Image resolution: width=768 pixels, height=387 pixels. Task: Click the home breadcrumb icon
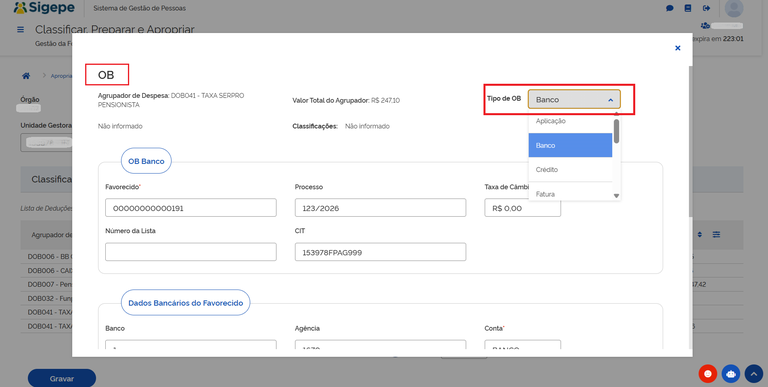tap(26, 76)
